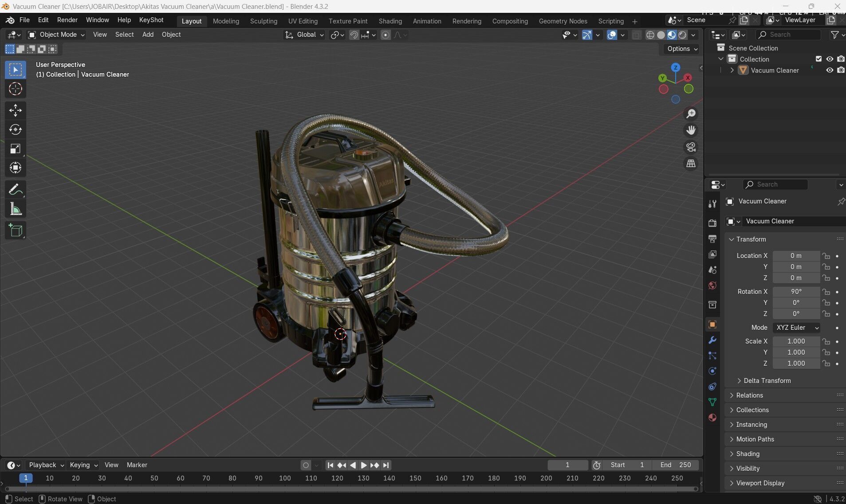Open the Material properties tab
Screen dimensions: 846x504
tap(712, 418)
